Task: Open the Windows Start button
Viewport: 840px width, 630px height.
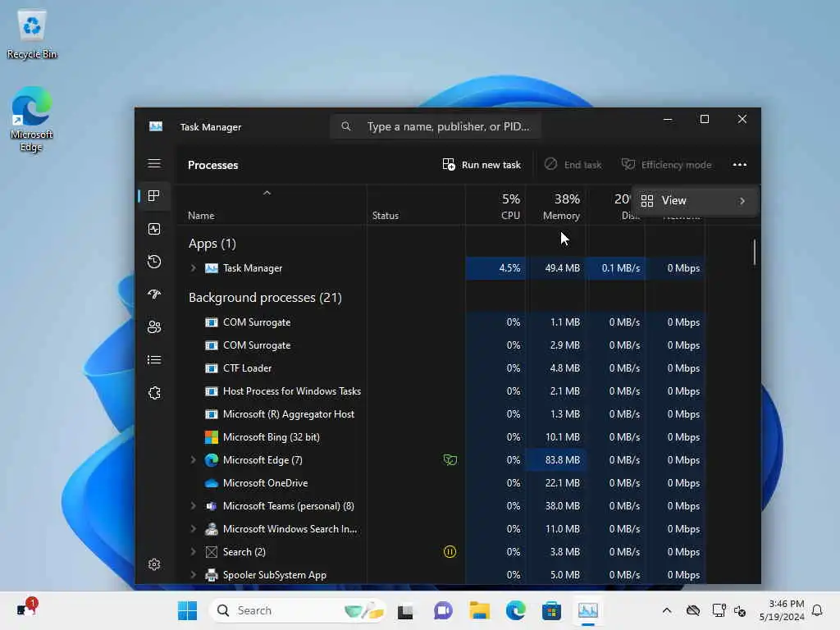Action: (188, 610)
